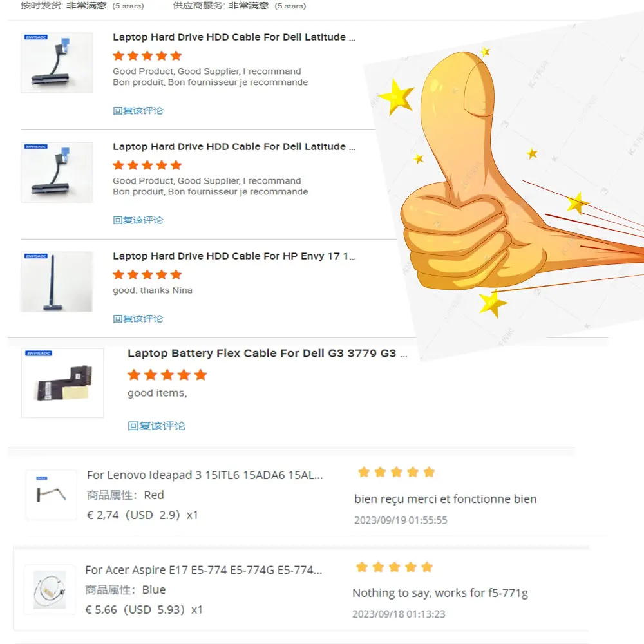The width and height of the screenshot is (644, 644).
Task: Reply to the 'good. thanks Nina' review
Action: (138, 319)
